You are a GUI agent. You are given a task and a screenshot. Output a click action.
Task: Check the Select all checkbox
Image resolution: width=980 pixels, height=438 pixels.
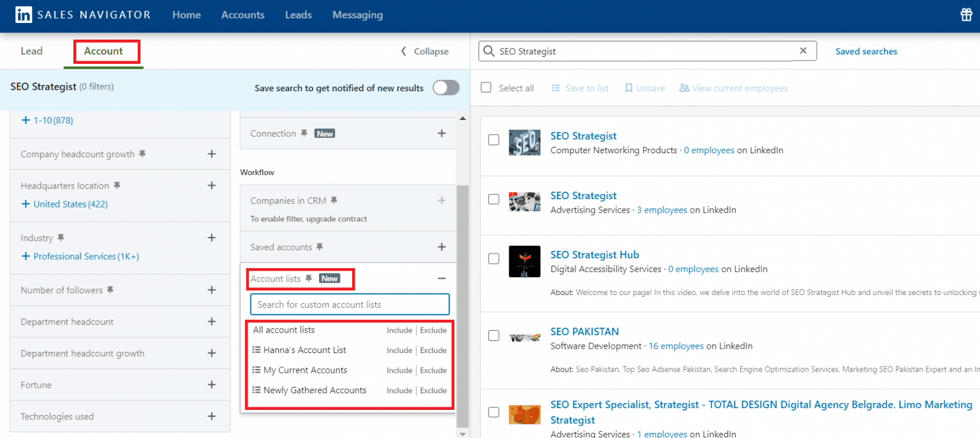point(486,87)
